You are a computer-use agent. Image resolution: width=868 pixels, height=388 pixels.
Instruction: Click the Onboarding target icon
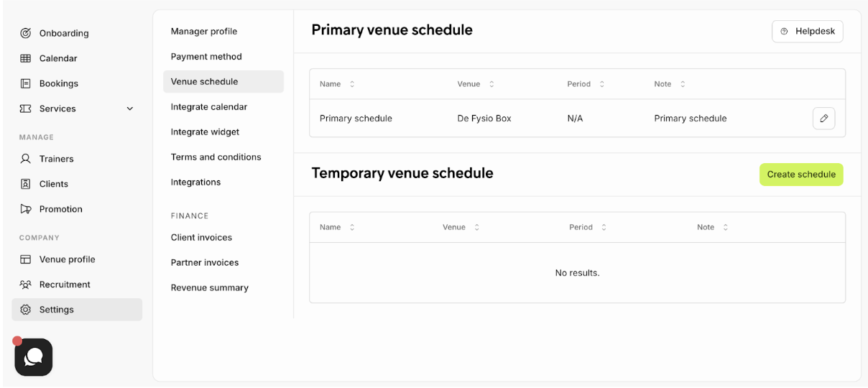pyautogui.click(x=26, y=33)
